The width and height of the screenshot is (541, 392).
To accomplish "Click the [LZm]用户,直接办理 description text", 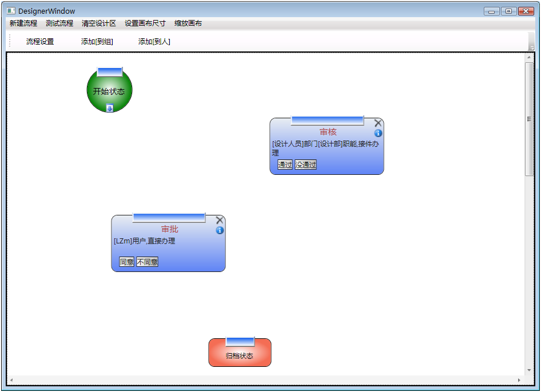I will [145, 241].
